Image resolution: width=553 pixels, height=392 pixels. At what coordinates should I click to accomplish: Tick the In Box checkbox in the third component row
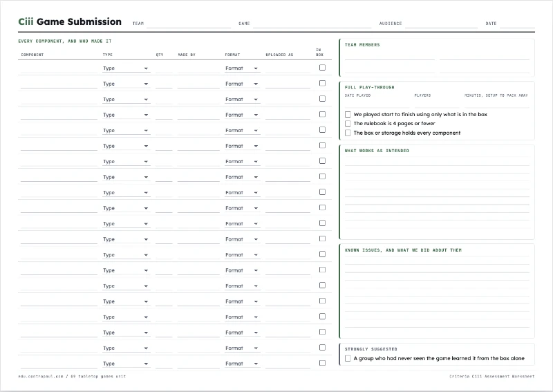coord(322,98)
